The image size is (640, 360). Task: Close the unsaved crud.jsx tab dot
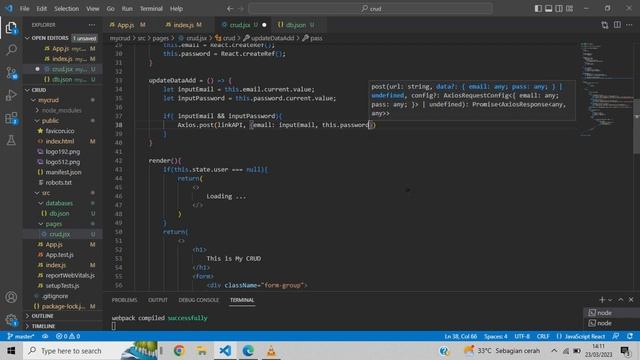coord(264,25)
